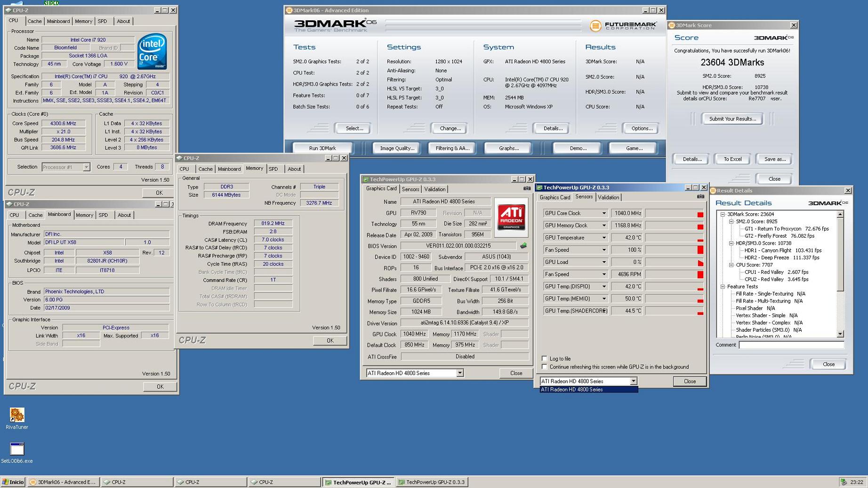The width and height of the screenshot is (868, 488).
Task: Click Change settings button
Action: pyautogui.click(x=450, y=128)
